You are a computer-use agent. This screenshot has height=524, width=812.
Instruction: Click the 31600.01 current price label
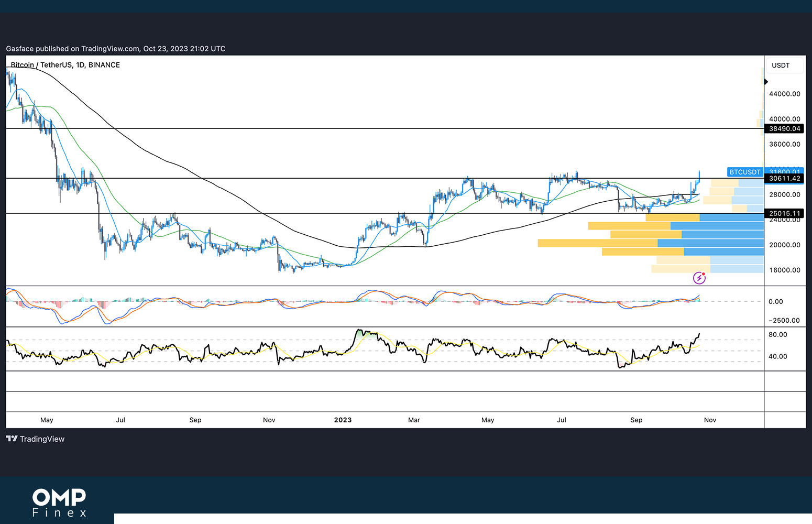(784, 171)
